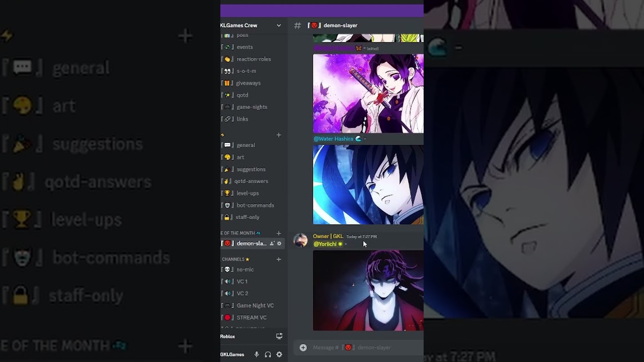644x362 pixels.
Task: Click the plus attachment button in message bar
Action: pos(303,347)
